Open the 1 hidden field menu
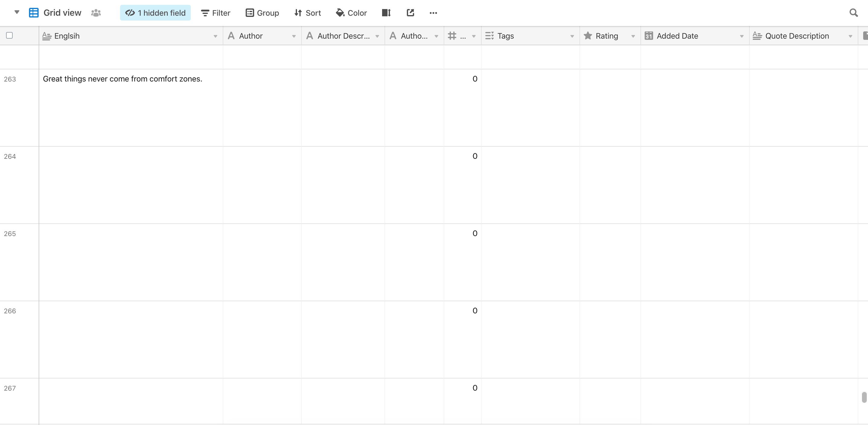The width and height of the screenshot is (868, 425). [155, 13]
